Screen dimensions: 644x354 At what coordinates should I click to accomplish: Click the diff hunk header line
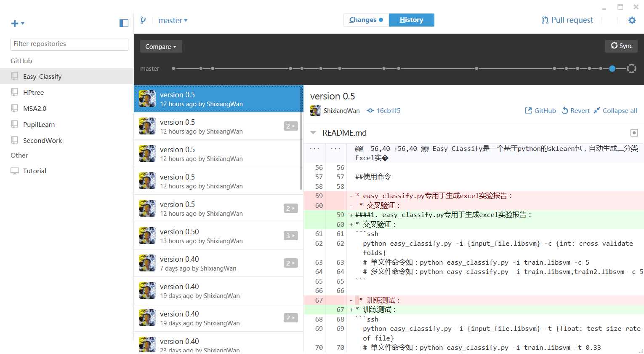pyautogui.click(x=474, y=153)
